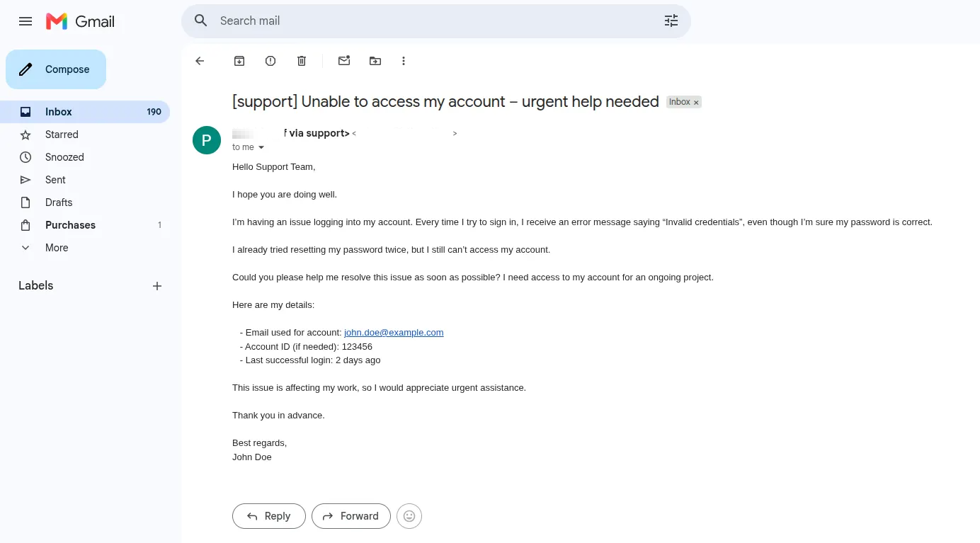Expand recipient details next to 'to me'
The width and height of the screenshot is (980, 543).
(x=261, y=147)
